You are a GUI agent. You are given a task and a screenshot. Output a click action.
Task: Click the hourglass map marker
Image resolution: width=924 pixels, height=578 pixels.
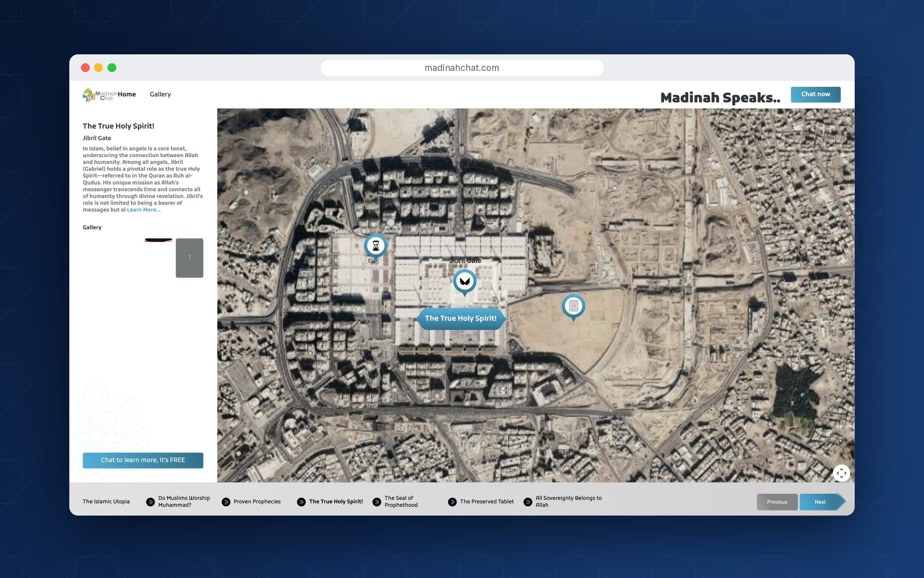[x=375, y=246]
